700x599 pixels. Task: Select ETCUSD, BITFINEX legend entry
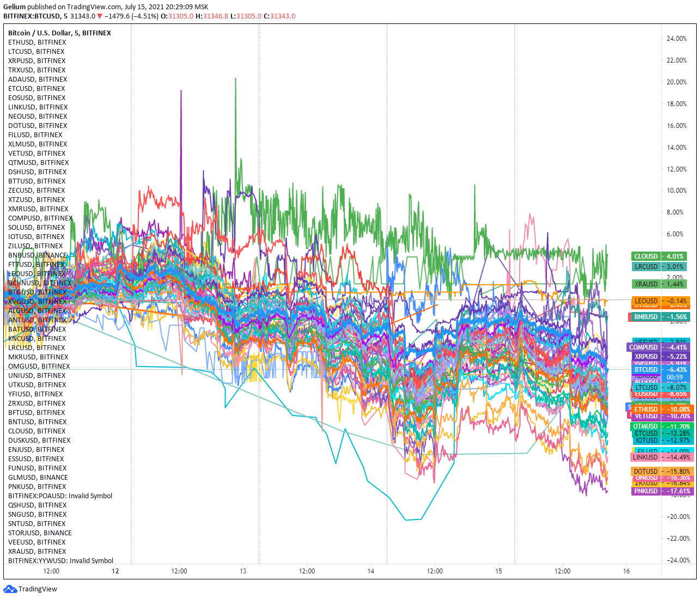(36, 89)
